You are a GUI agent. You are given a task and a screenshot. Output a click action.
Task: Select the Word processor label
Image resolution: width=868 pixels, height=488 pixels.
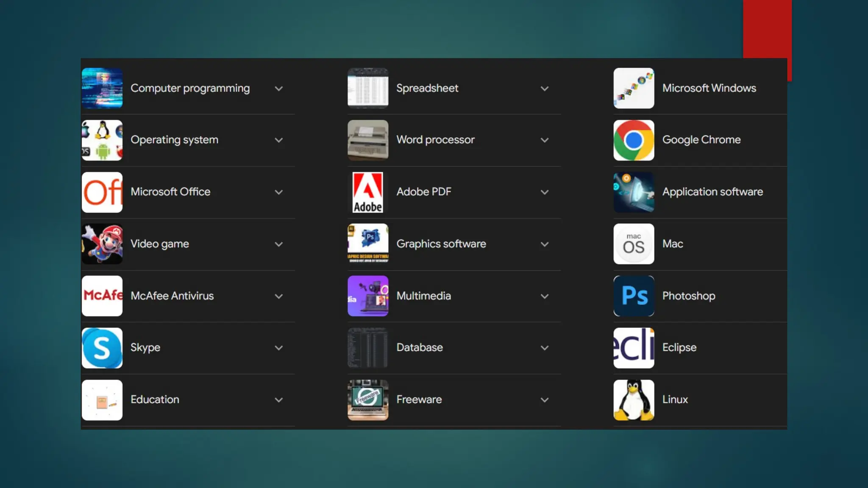point(435,140)
